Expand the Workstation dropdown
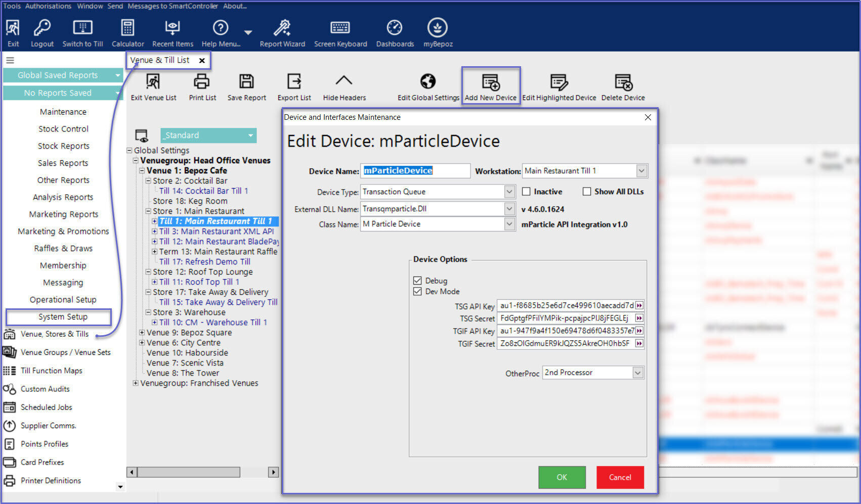861x504 pixels. [x=641, y=171]
